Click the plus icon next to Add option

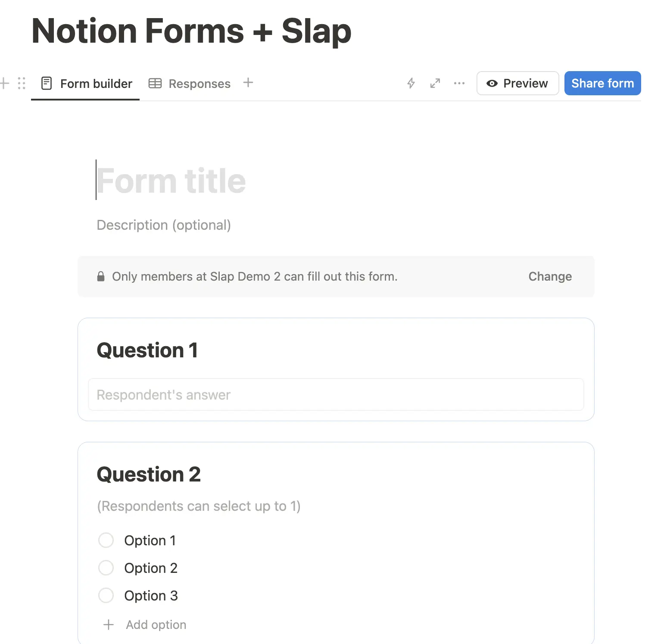tap(109, 625)
